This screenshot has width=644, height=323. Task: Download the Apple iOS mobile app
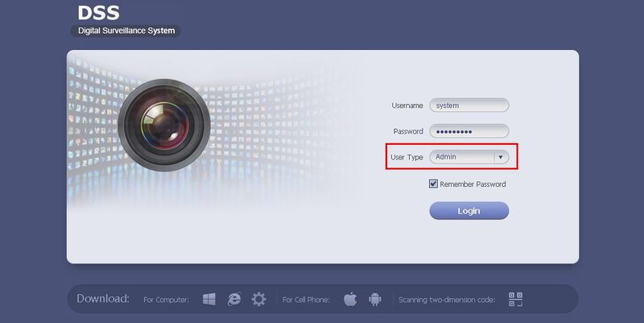click(350, 299)
